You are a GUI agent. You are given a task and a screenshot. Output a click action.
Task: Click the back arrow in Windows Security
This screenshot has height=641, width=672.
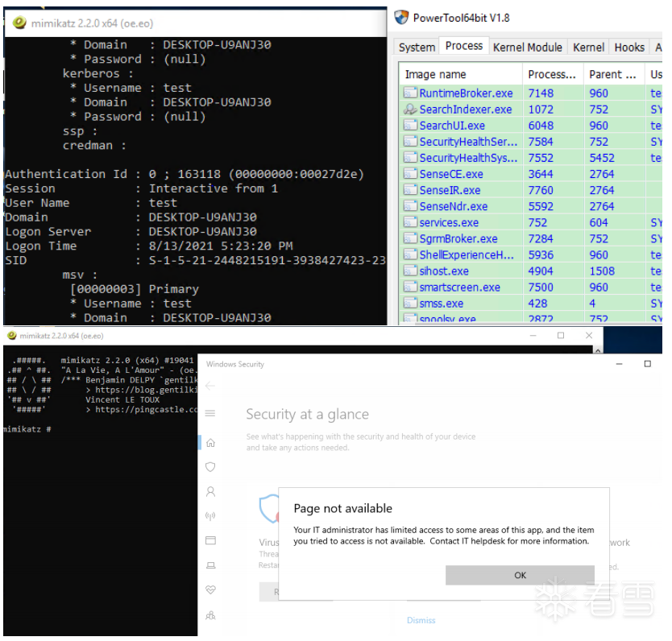(x=210, y=386)
